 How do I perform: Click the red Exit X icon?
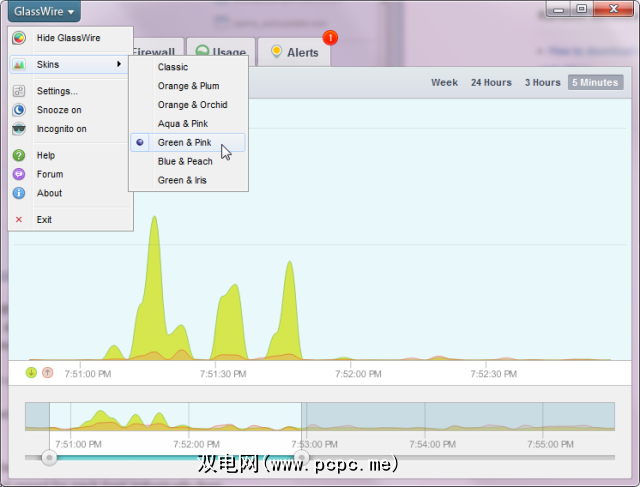tap(19, 220)
